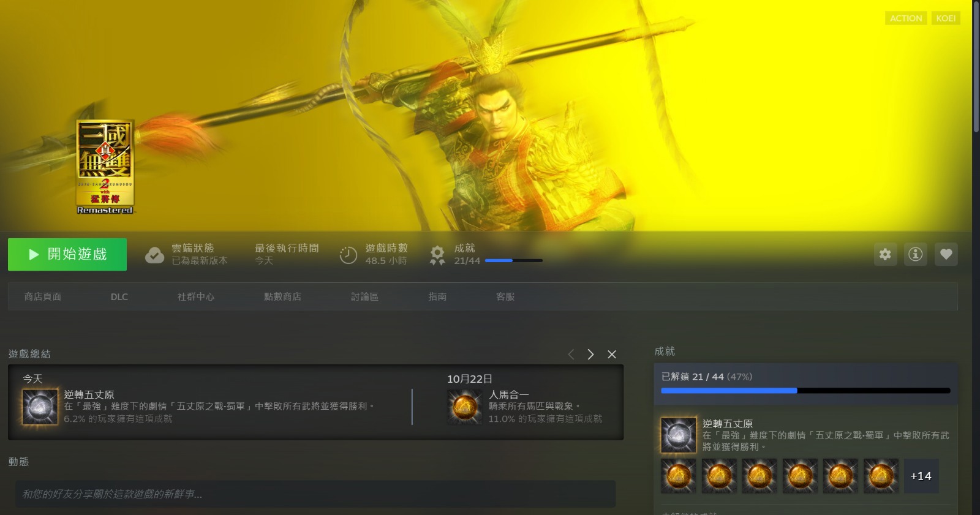The height and width of the screenshot is (515, 980).
Task: Click the sixth achievement badge in the row
Action: coord(881,476)
